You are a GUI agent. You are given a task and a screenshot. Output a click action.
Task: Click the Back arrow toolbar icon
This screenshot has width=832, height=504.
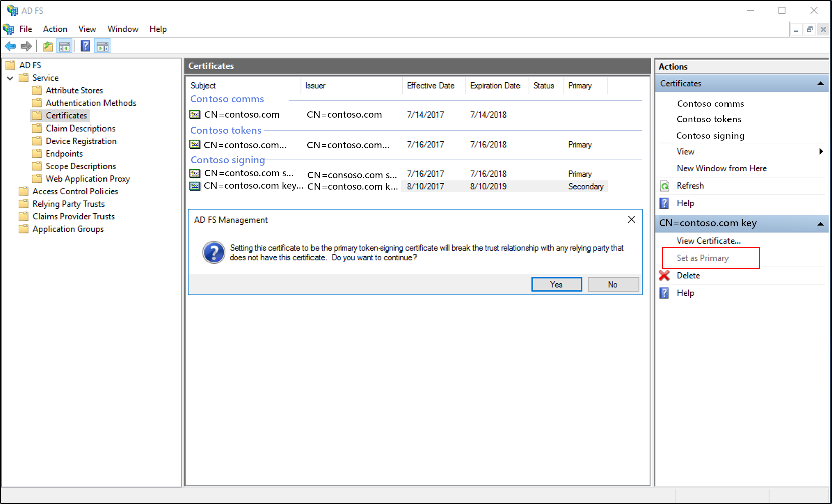click(x=10, y=46)
